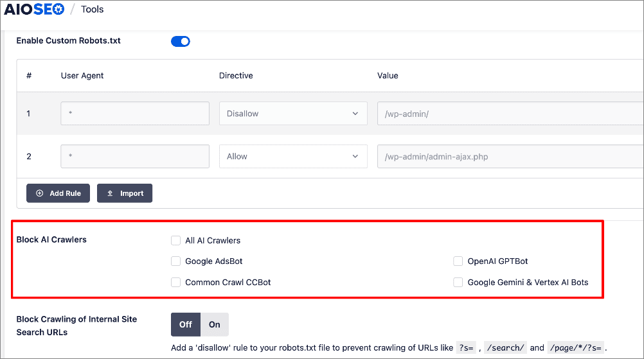Select Off for internal search crawling
644x359 pixels.
click(x=186, y=324)
